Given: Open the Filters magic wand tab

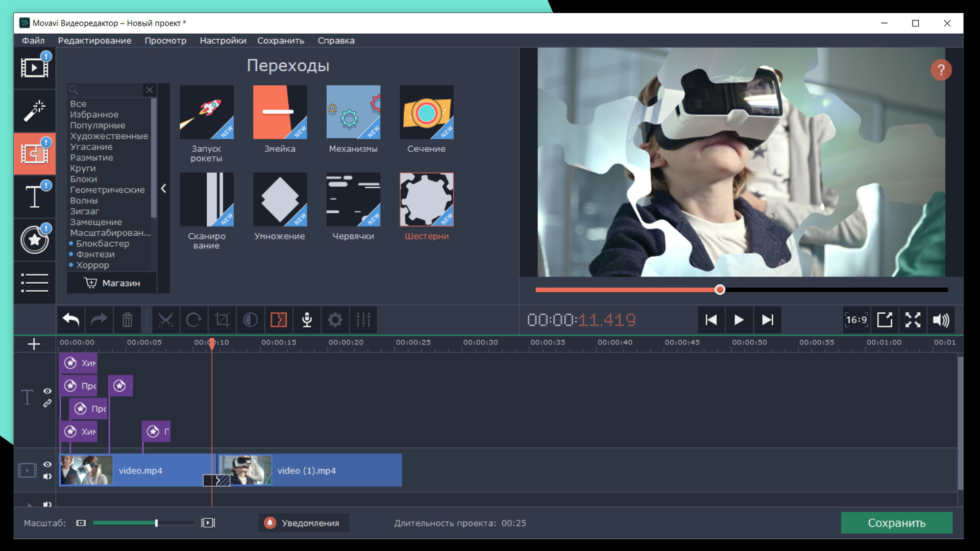Looking at the screenshot, I should point(34,110).
